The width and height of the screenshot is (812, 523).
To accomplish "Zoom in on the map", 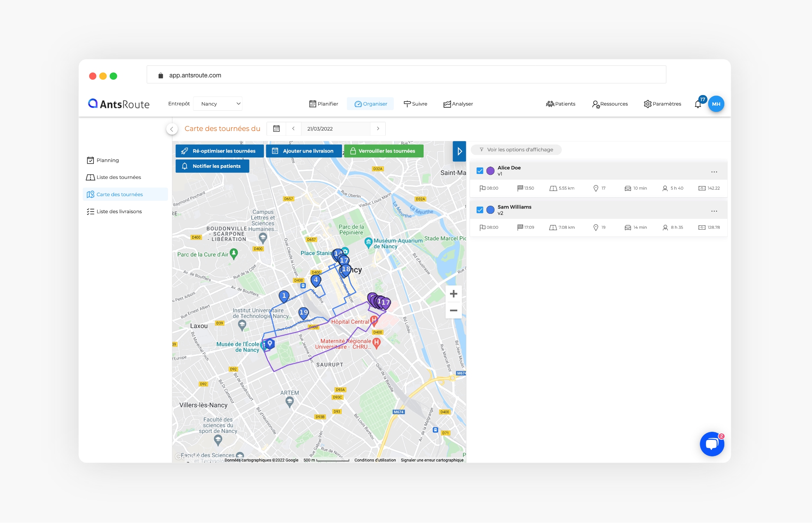I will [x=453, y=294].
